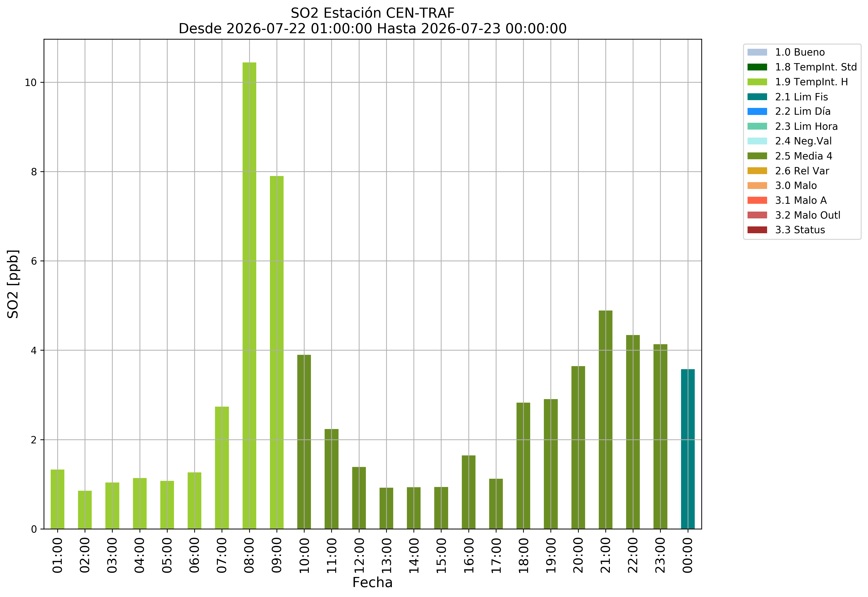Click the x-axis label "Fecha"
868x597 pixels.
(x=372, y=582)
